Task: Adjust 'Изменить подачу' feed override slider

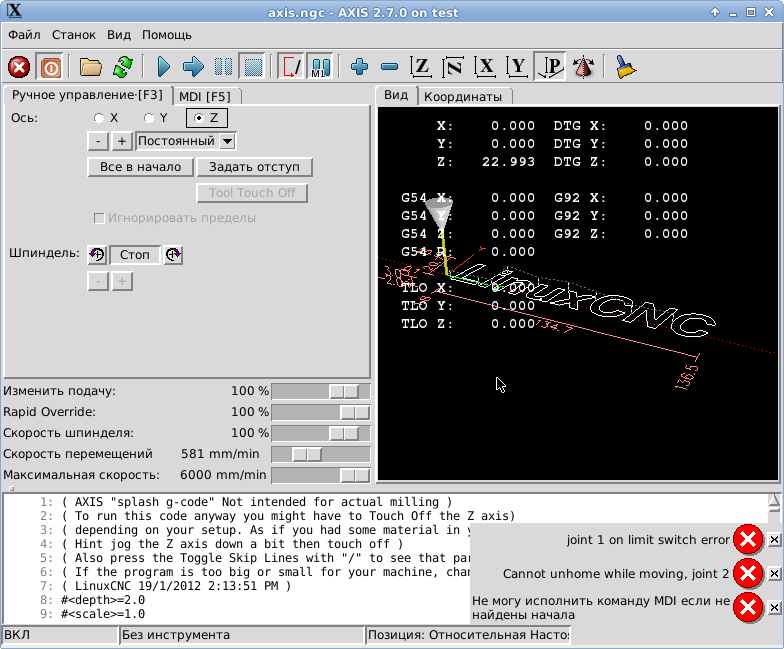Action: coord(320,392)
